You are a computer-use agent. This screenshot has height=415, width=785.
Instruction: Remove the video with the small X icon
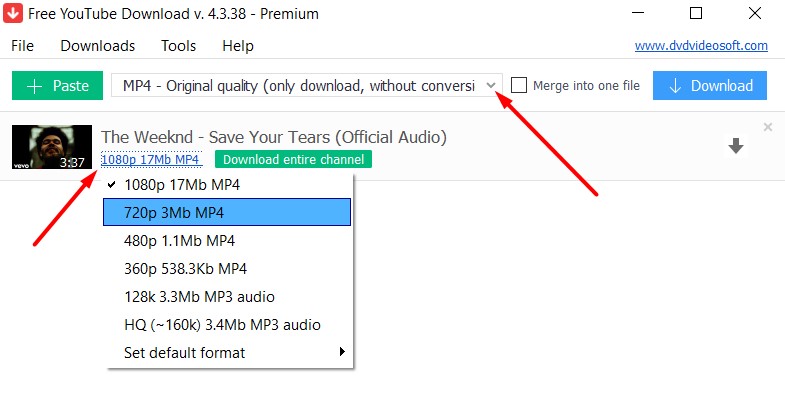[767, 127]
